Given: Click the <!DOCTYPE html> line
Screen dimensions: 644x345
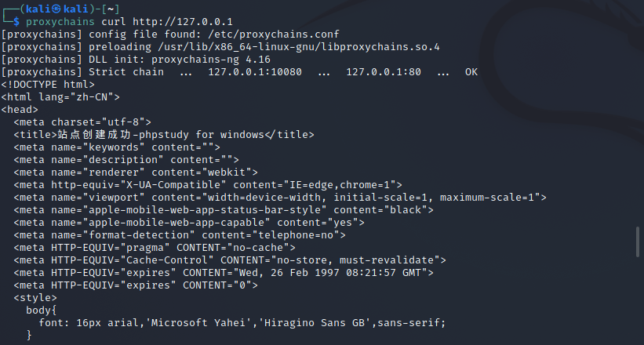Looking at the screenshot, I should [x=48, y=84].
